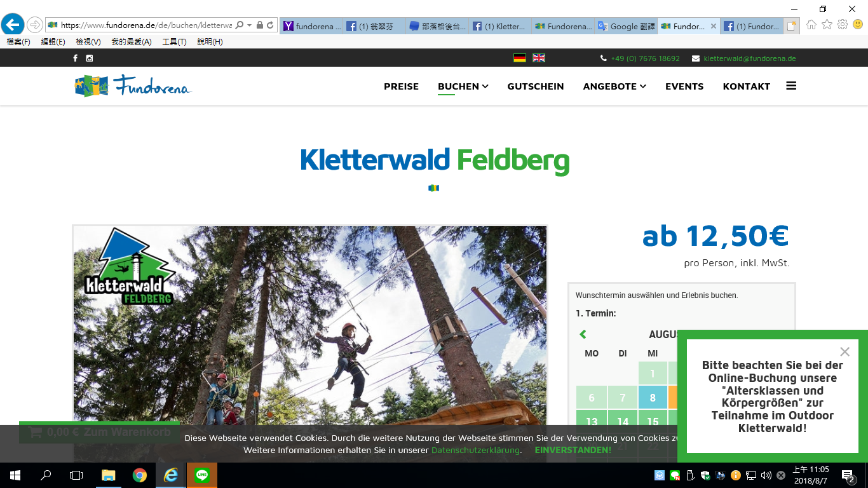Open the KONTAKT page

(x=747, y=86)
